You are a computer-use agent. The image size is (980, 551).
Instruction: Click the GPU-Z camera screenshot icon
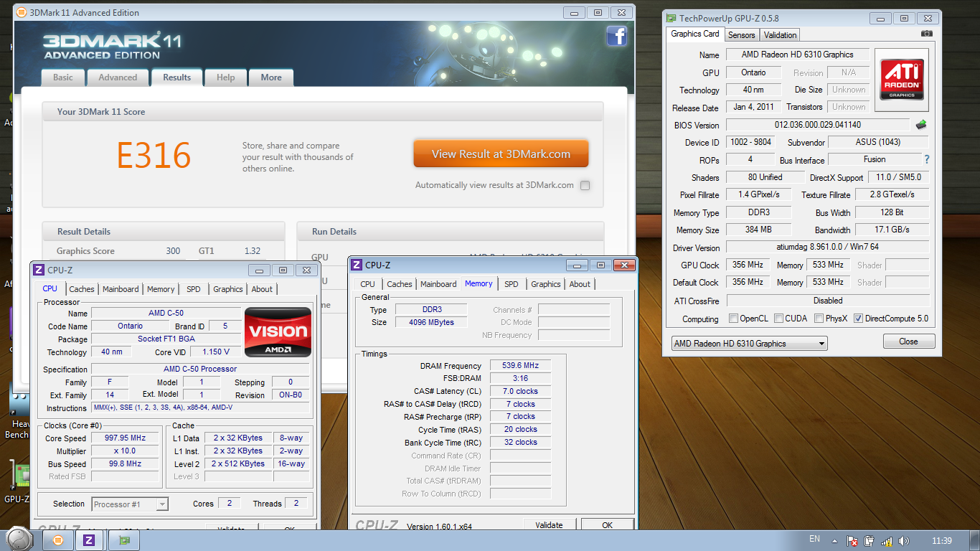[927, 34]
